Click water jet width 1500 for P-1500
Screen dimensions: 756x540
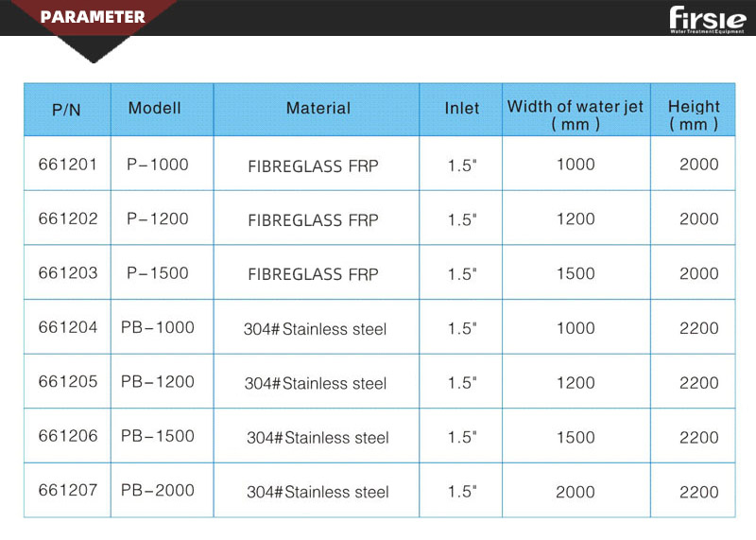(x=576, y=273)
